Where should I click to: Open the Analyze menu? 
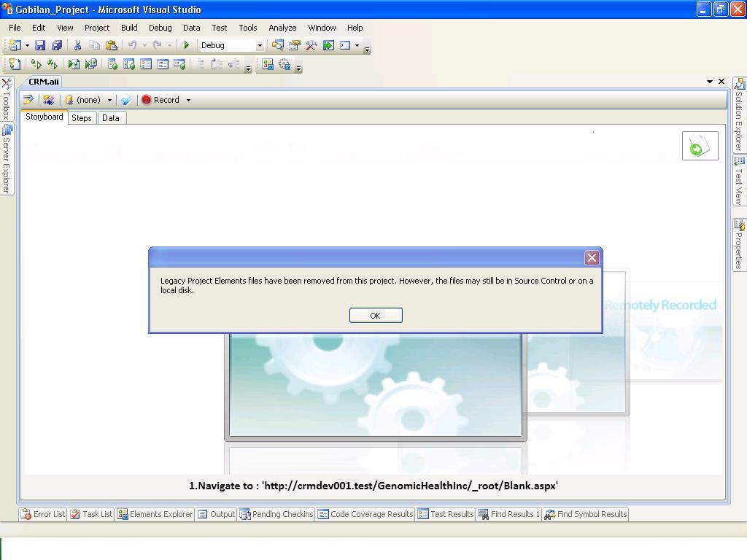click(x=282, y=28)
